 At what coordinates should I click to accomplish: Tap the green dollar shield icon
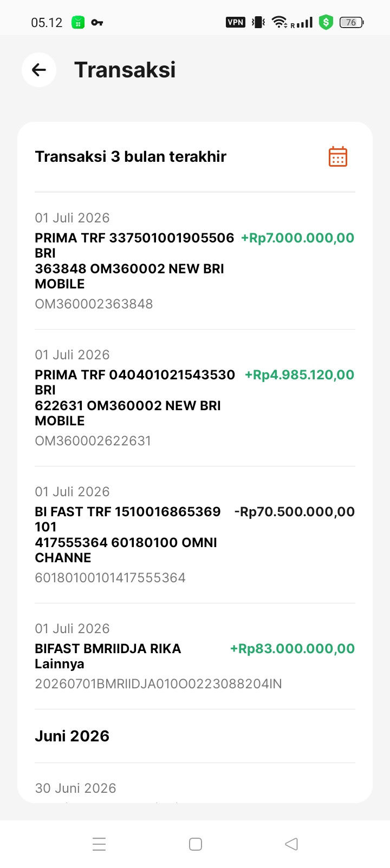[x=326, y=22]
